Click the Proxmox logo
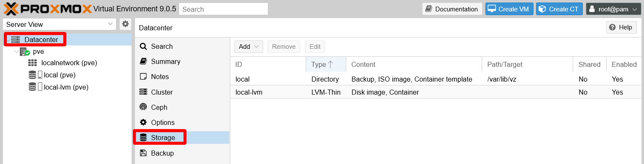 tap(48, 9)
